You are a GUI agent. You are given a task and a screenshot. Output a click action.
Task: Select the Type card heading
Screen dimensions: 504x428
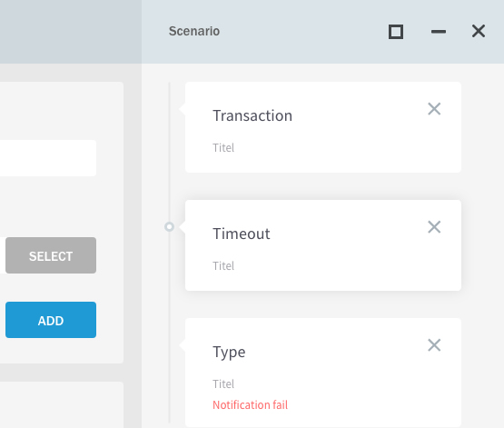click(229, 352)
